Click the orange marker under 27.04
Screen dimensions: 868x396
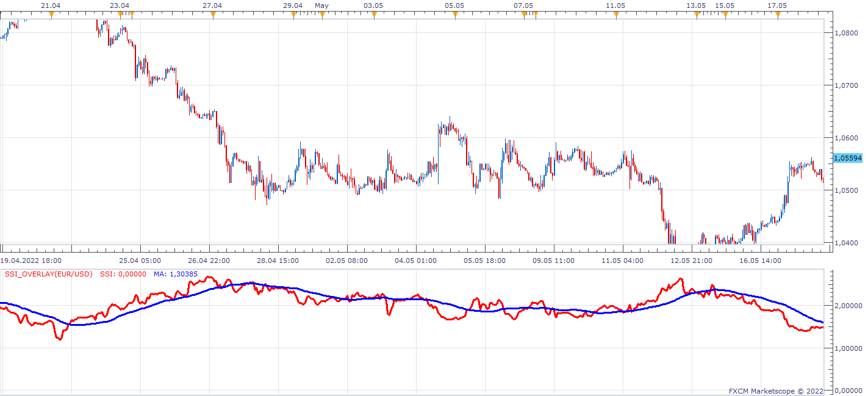(x=213, y=15)
